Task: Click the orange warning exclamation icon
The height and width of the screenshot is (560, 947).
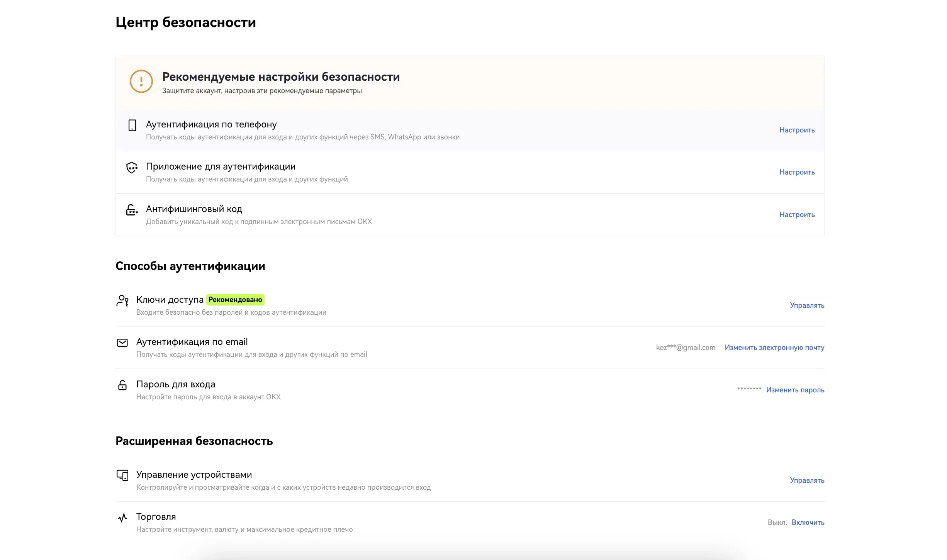Action: 141,81
